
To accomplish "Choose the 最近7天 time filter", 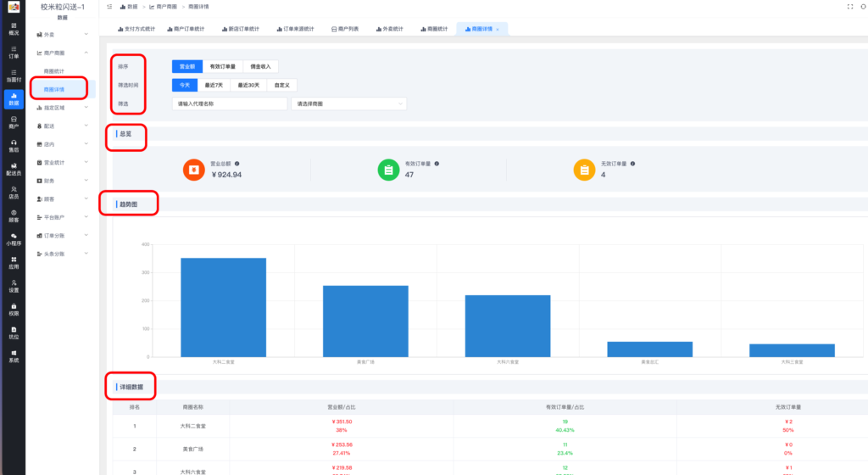I will pyautogui.click(x=217, y=85).
